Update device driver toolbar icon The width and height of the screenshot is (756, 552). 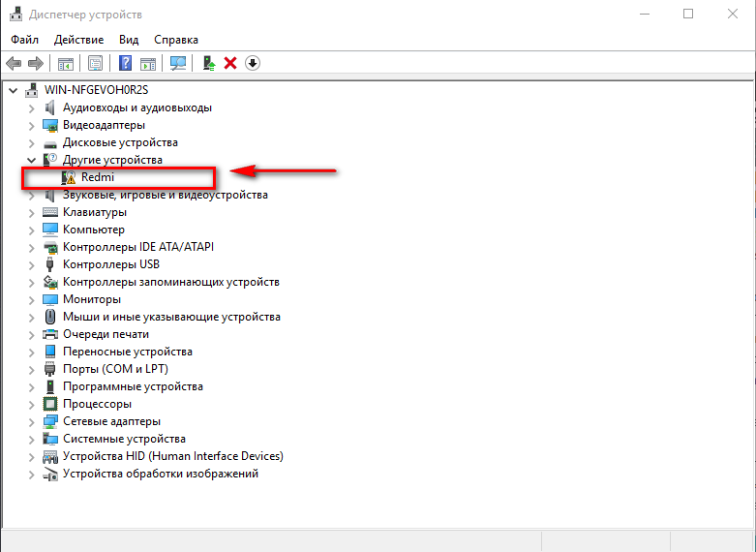tap(209, 63)
